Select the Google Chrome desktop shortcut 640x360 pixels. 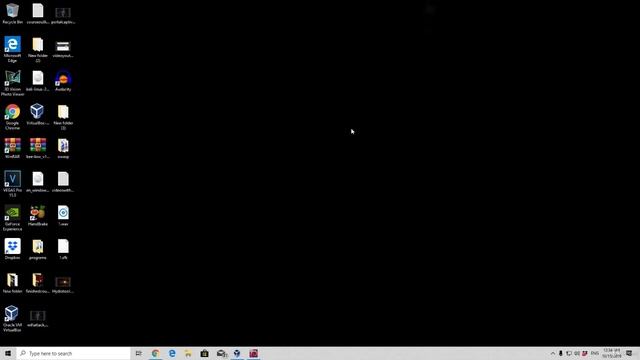pos(12,117)
